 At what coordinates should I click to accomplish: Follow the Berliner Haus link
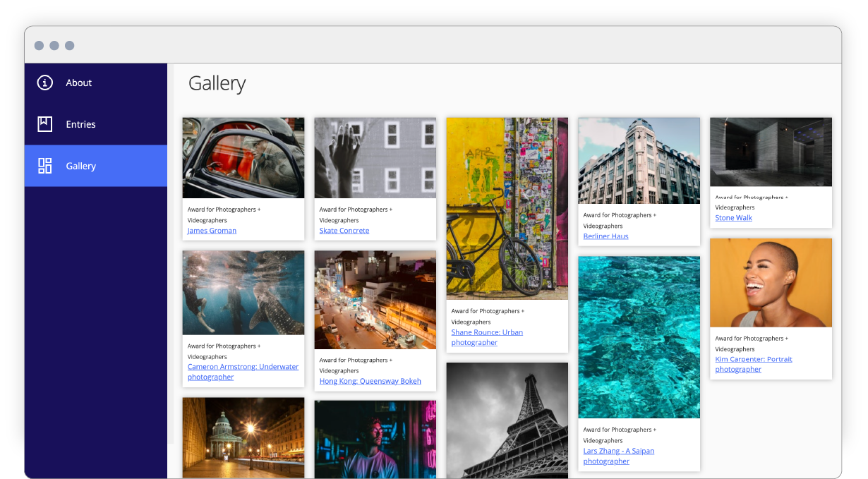pyautogui.click(x=605, y=236)
